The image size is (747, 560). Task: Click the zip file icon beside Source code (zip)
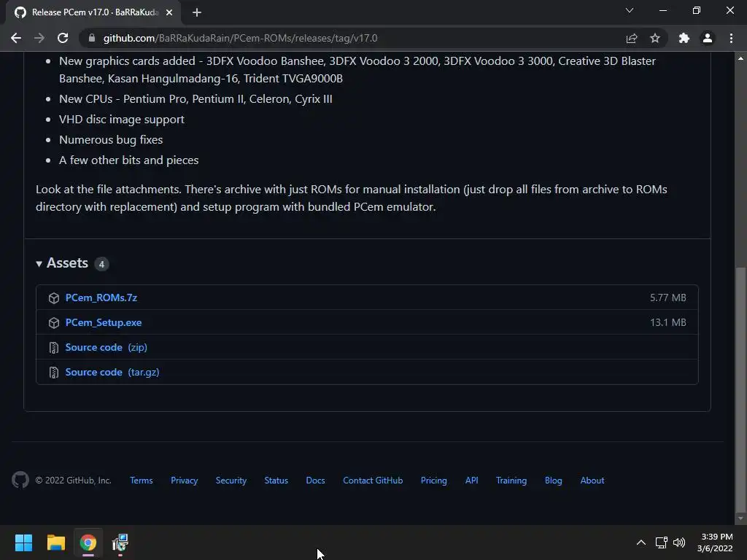click(x=54, y=348)
